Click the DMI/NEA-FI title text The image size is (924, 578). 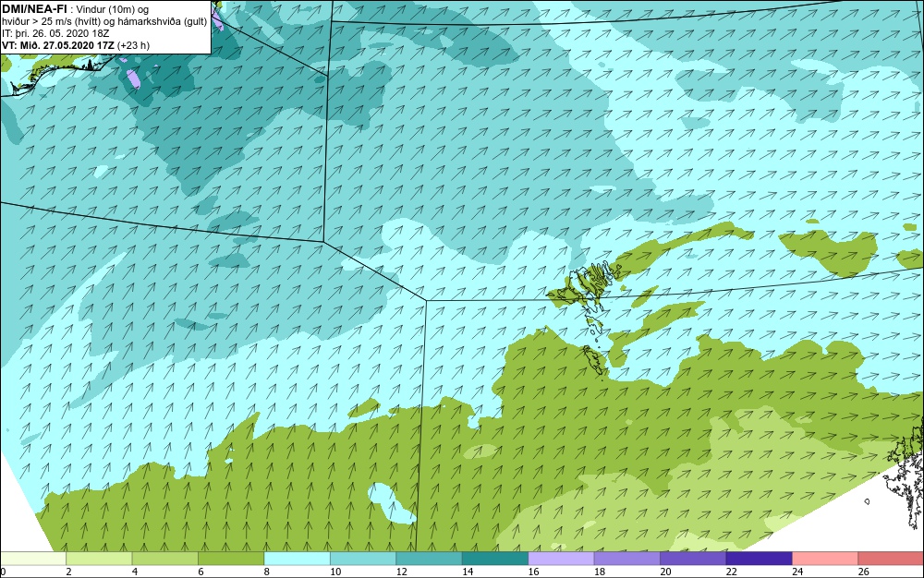[x=35, y=8]
